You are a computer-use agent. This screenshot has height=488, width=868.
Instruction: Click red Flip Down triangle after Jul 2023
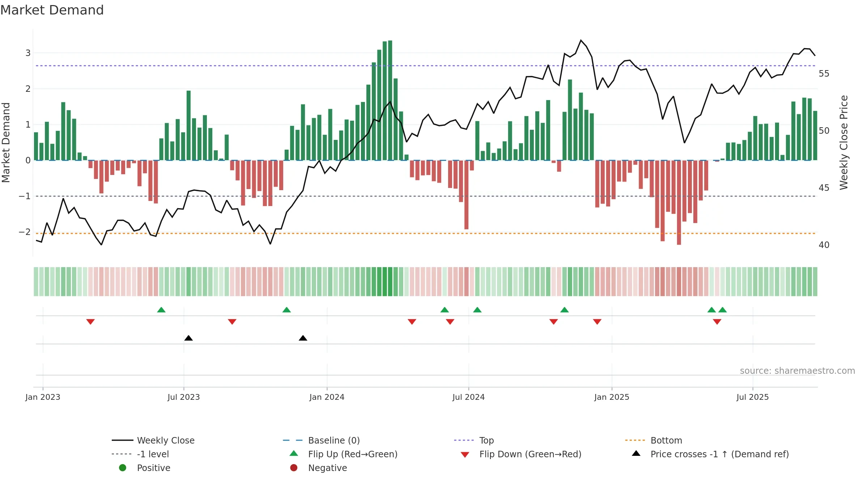[232, 322]
